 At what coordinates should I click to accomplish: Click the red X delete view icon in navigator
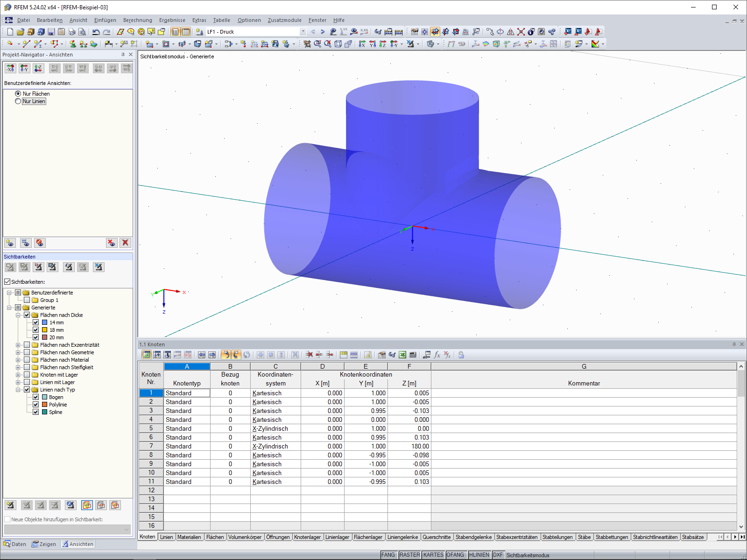coord(125,243)
